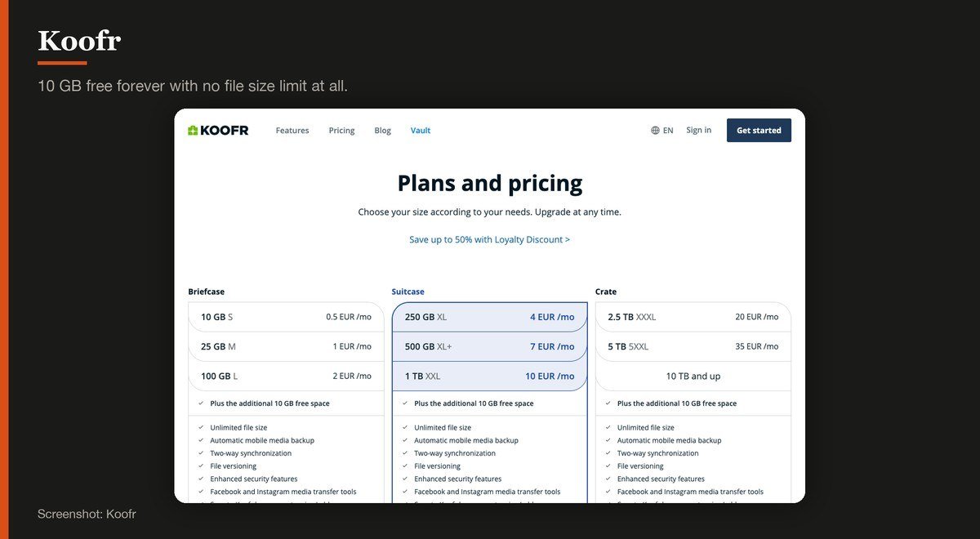Click the "Screenshot: Koofr" caption
The width and height of the screenshot is (980, 539).
[x=87, y=514]
